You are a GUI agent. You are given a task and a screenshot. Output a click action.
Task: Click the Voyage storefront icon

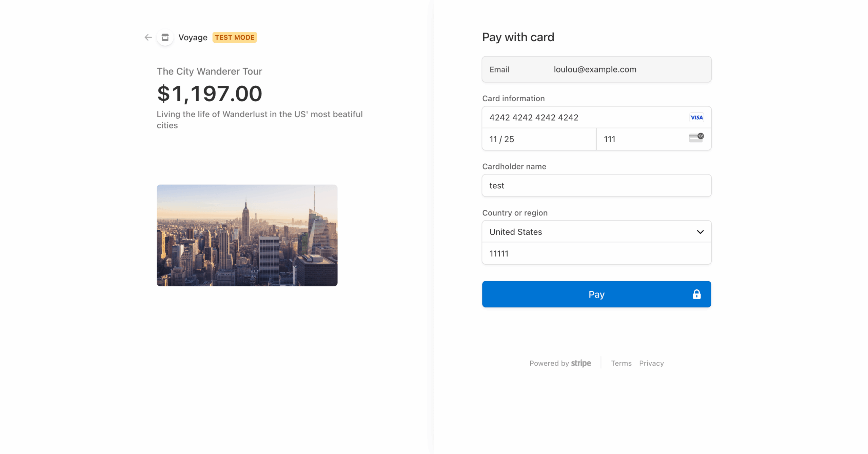tap(165, 37)
